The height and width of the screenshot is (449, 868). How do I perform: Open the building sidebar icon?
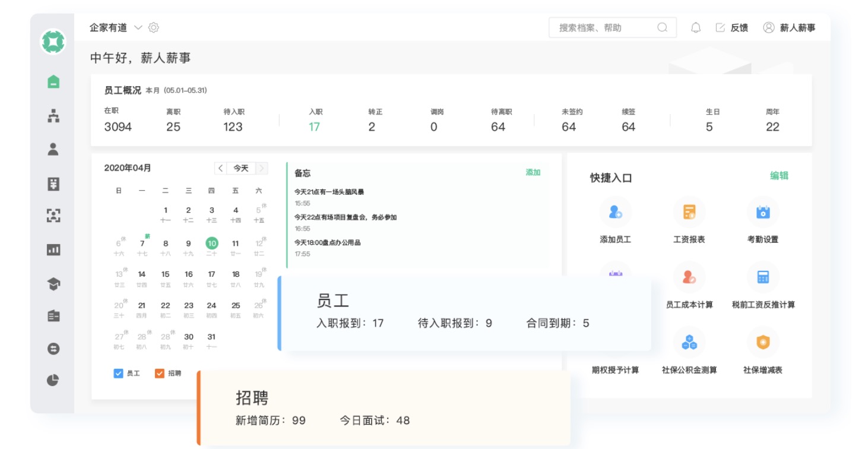53,316
